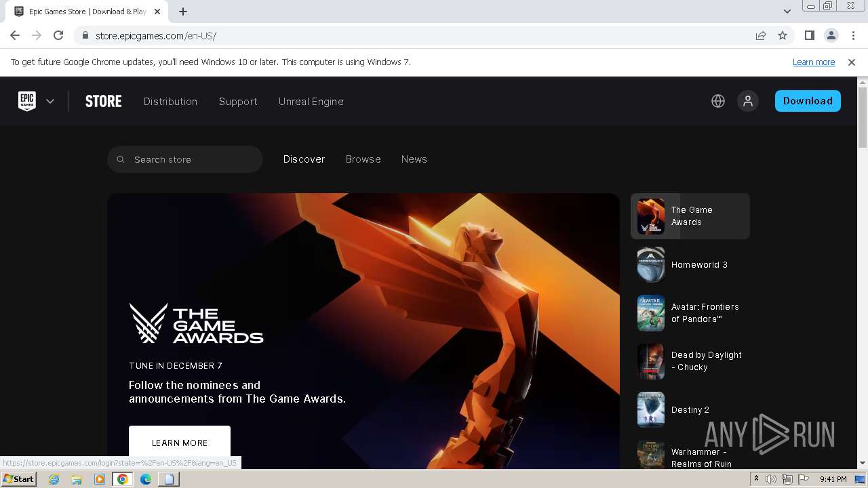Select the Destiny 2 thumbnail
Screen dimensions: 868x488
(x=650, y=409)
